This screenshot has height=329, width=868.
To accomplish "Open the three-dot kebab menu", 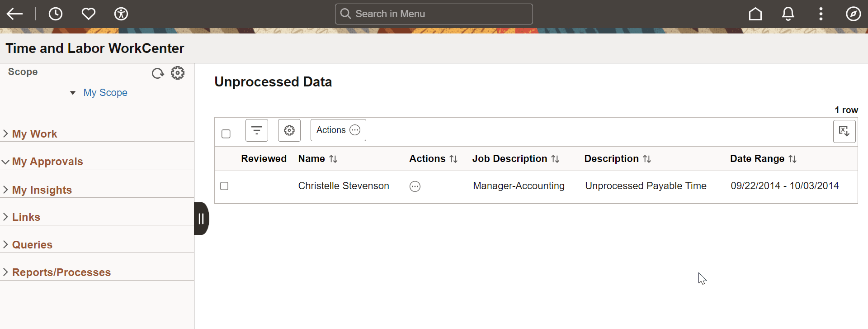I will click(x=821, y=14).
